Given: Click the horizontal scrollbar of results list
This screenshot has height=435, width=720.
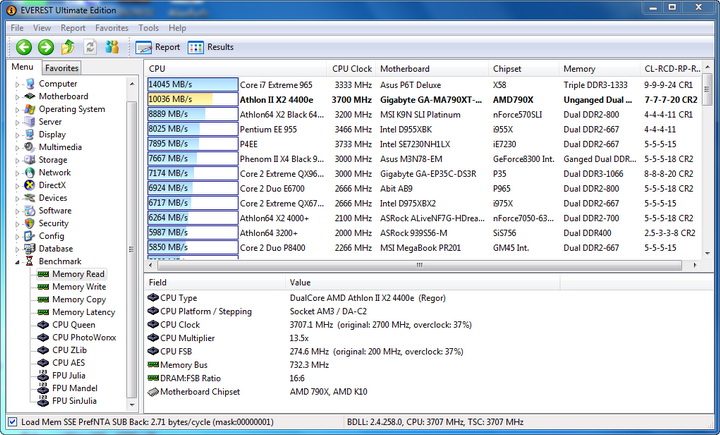Looking at the screenshot, I should [419, 265].
